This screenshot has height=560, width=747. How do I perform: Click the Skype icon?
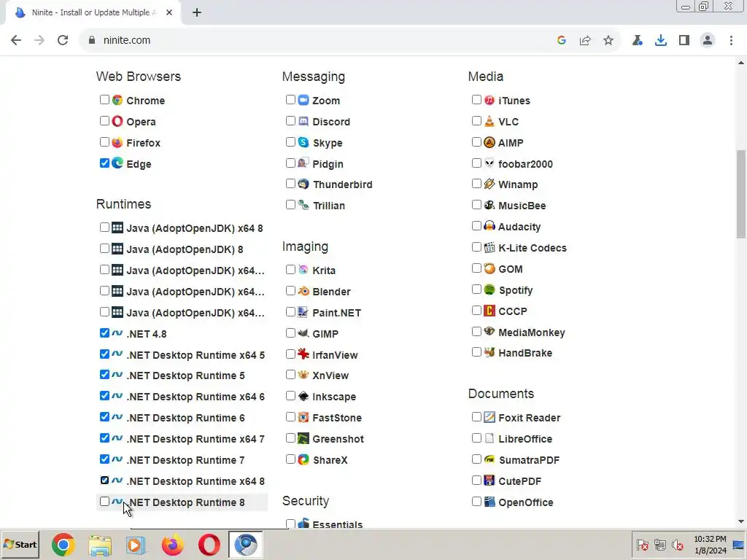coord(303,142)
